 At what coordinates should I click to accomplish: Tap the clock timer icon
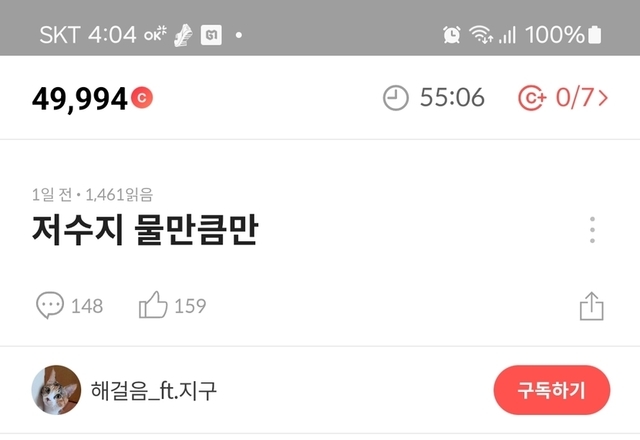coord(395,98)
